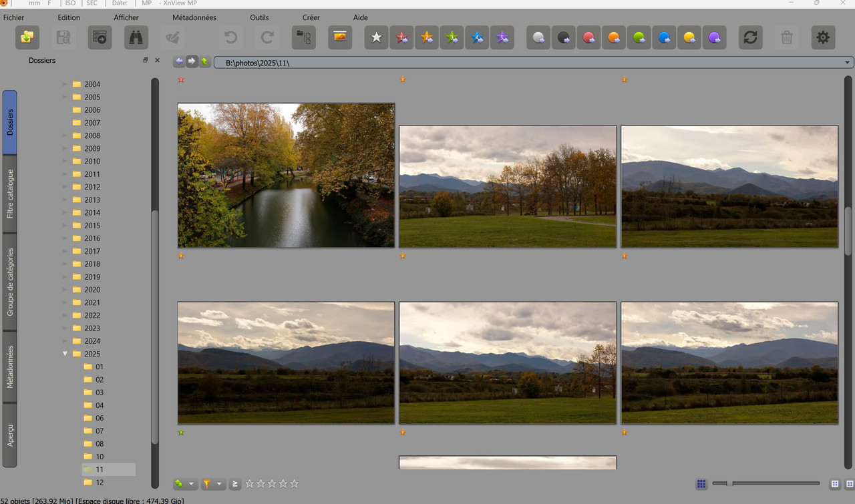The width and height of the screenshot is (855, 504).
Task: Start the slideshow from the toolbar
Action: pyautogui.click(x=340, y=37)
